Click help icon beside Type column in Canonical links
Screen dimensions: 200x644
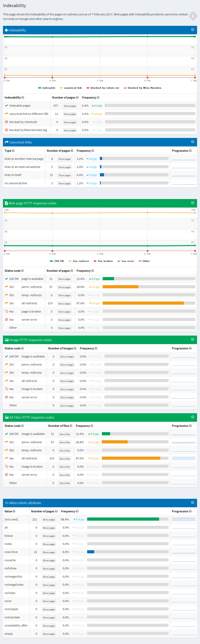pyautogui.click(x=13, y=151)
